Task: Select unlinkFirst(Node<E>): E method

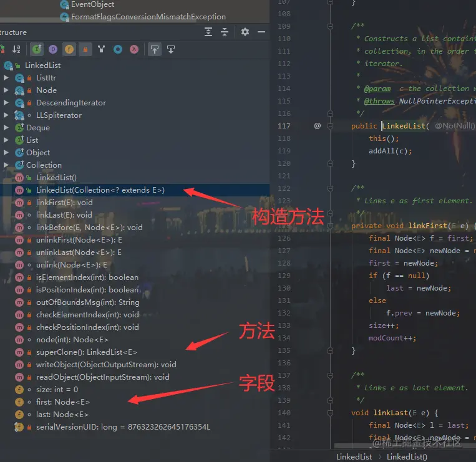Action: click(x=79, y=239)
